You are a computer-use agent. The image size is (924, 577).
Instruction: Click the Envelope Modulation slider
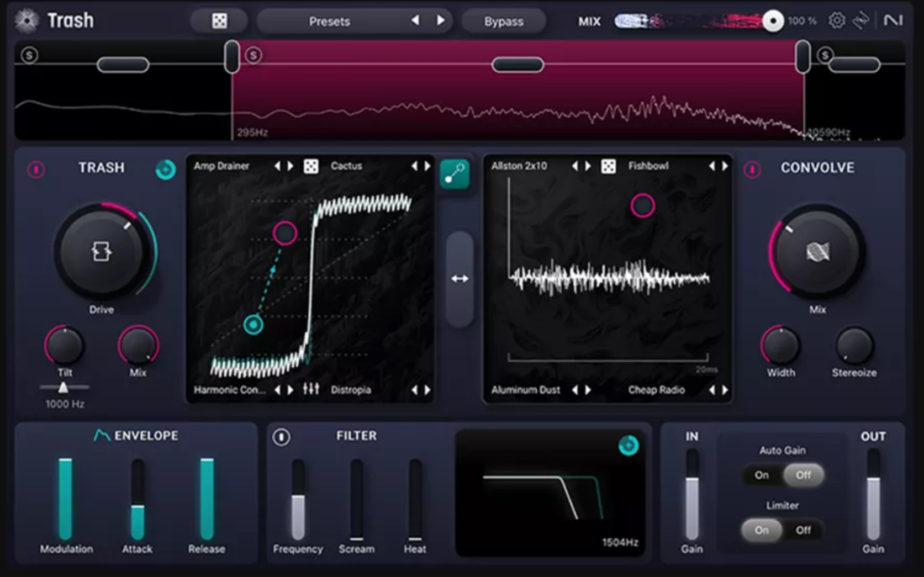65,499
